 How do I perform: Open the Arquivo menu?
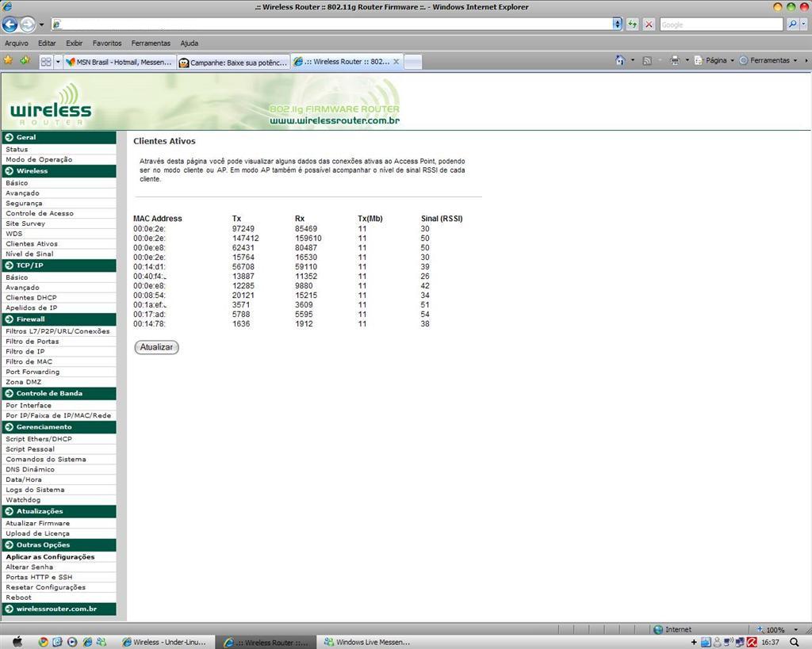(x=17, y=44)
